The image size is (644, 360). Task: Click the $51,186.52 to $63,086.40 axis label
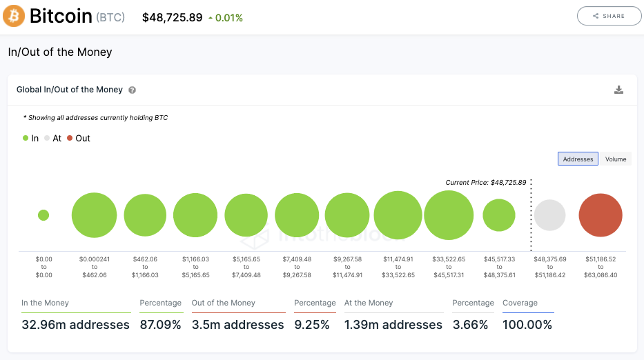pyautogui.click(x=601, y=267)
